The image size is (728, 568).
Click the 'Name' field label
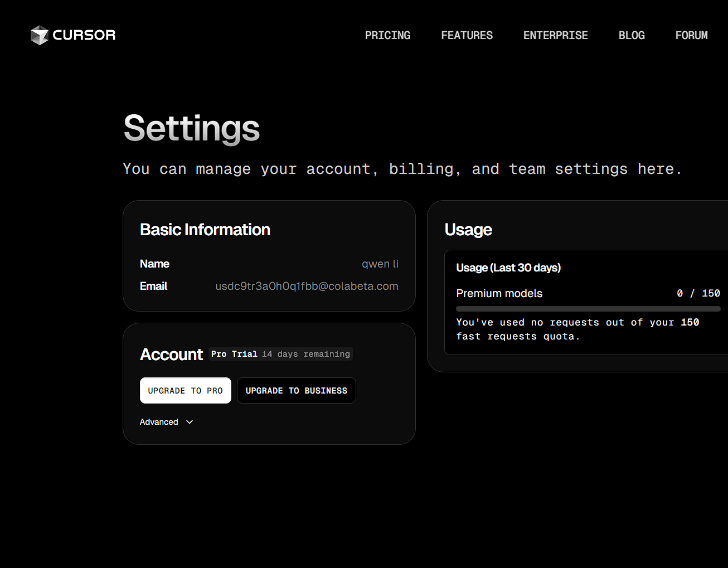tap(154, 264)
